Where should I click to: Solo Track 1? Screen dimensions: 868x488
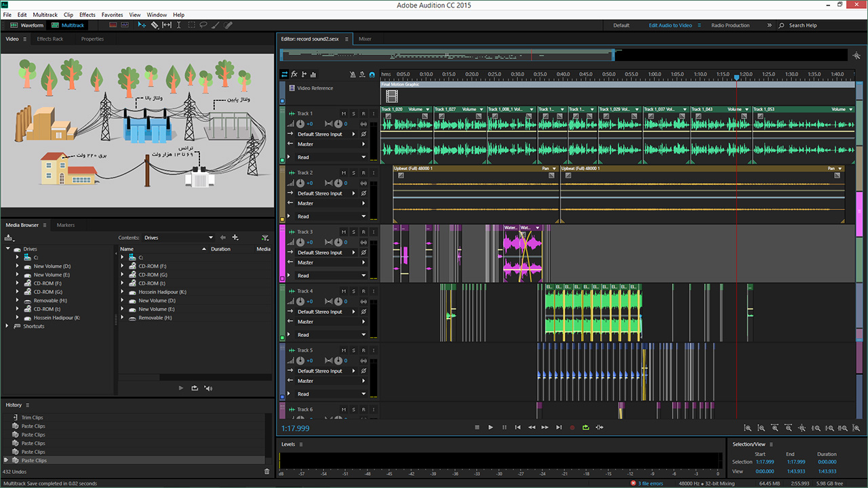pos(353,114)
